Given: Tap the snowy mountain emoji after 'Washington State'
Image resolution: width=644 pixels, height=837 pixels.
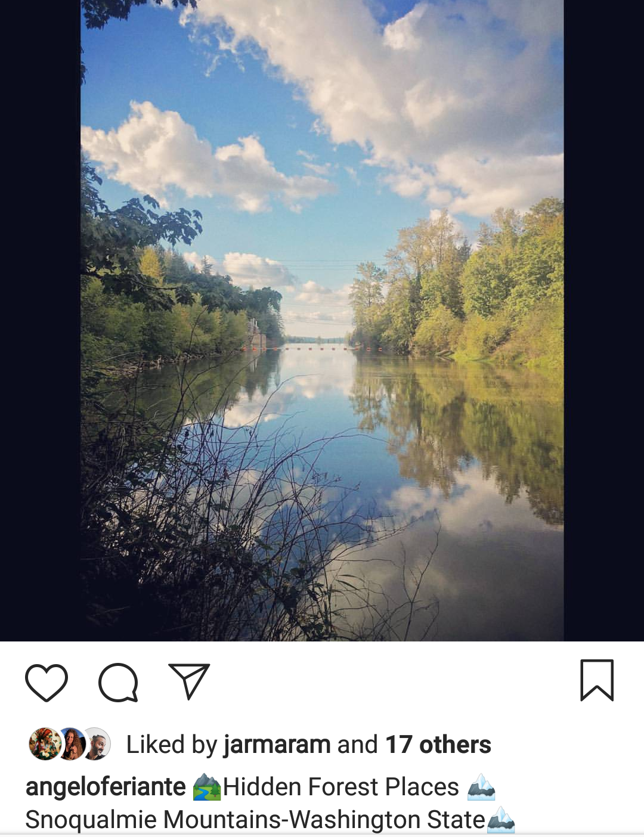Looking at the screenshot, I should (x=501, y=820).
